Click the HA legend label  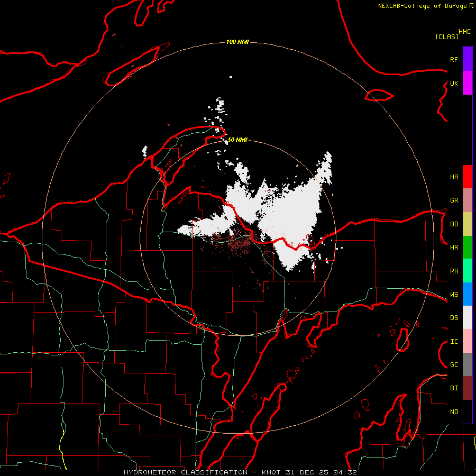click(454, 177)
